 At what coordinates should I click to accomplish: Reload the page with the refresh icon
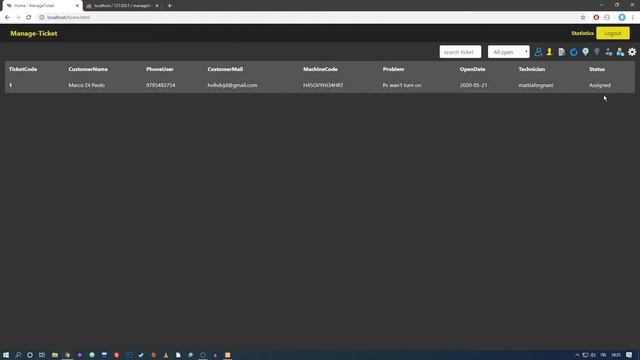click(29, 17)
